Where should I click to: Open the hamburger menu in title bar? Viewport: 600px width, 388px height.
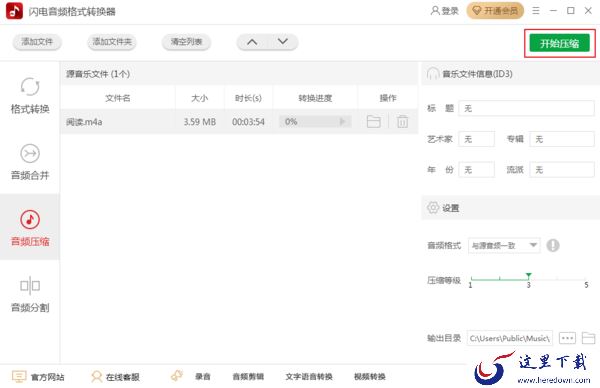click(x=536, y=11)
